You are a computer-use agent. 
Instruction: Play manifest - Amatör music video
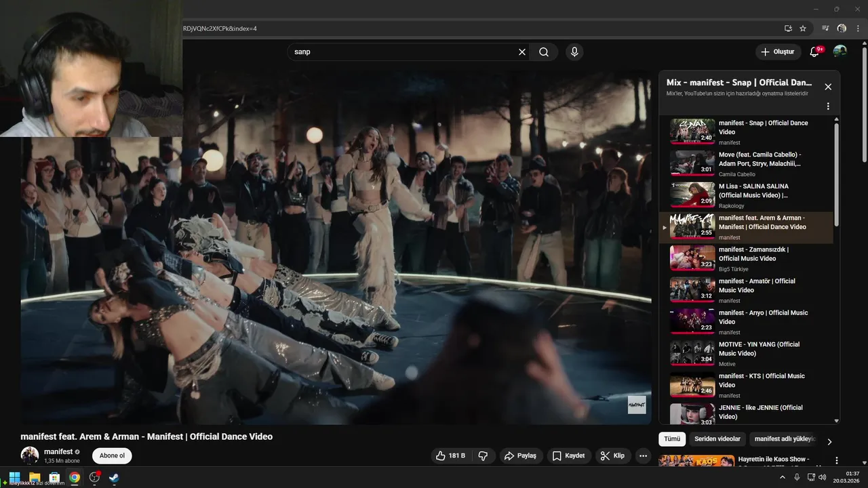(x=746, y=290)
